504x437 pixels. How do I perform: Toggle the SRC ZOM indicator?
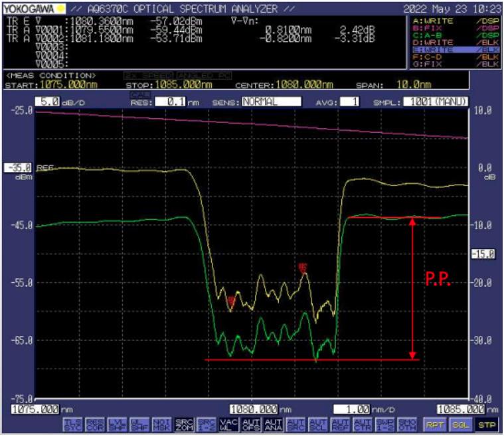coord(184,424)
